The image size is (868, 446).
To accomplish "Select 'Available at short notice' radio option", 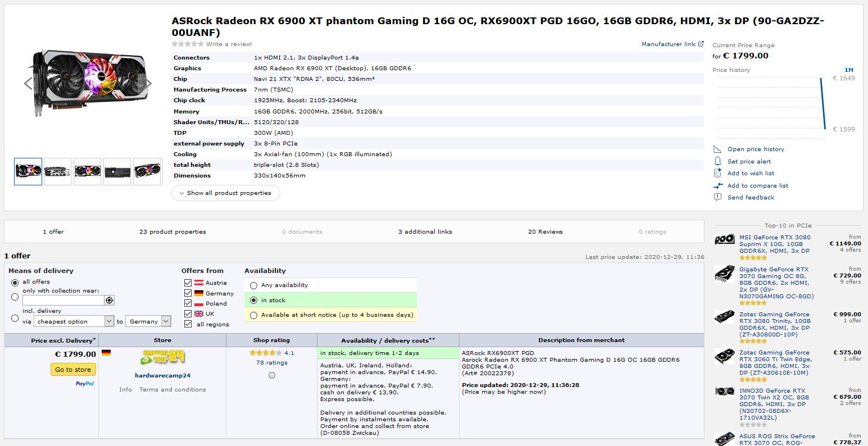I will [x=254, y=315].
